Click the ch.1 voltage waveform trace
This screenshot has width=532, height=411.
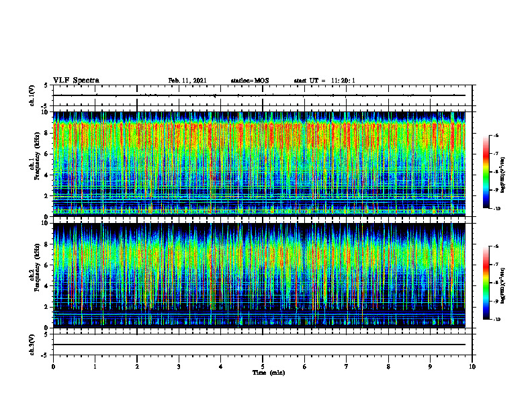[x=259, y=95]
